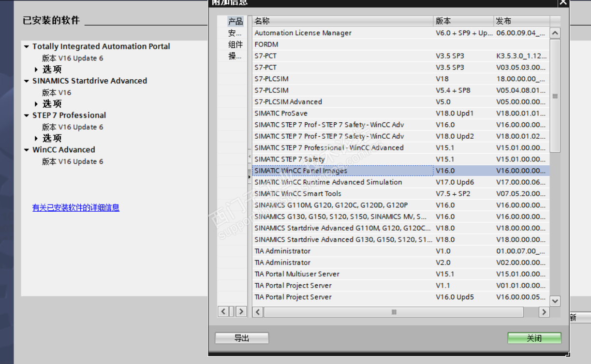This screenshot has height=364, width=591.
Task: Collapse Totally Integrated Automation Portal node
Action: pyautogui.click(x=27, y=47)
